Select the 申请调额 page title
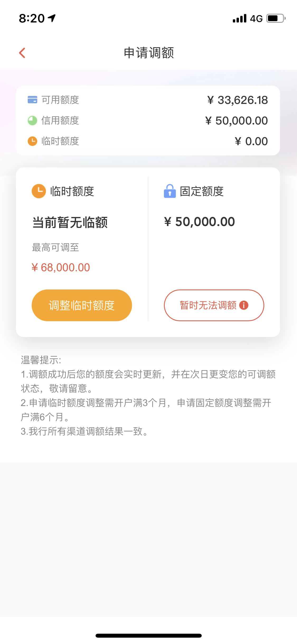297x644 pixels. pos(149,53)
